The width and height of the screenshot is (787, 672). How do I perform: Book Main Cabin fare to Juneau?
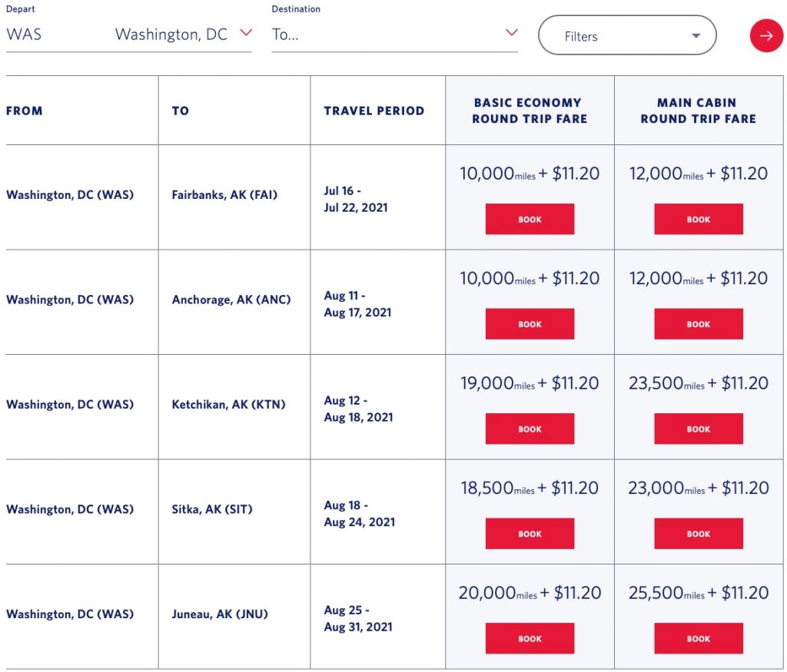tap(699, 638)
